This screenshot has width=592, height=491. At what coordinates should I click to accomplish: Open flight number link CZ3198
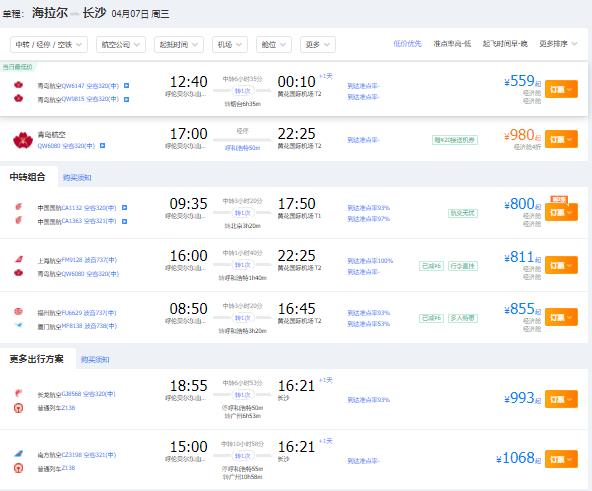[72, 455]
